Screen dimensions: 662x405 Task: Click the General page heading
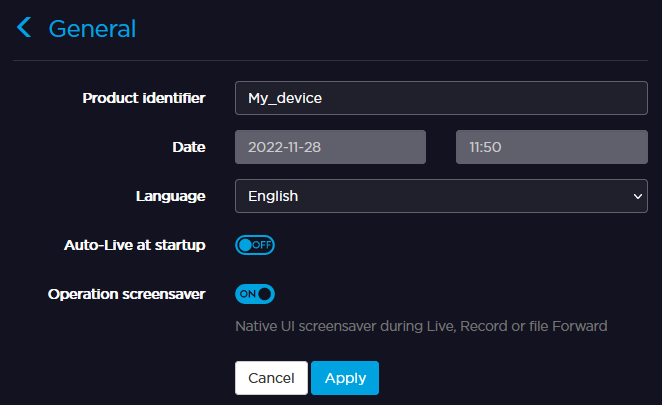tap(92, 28)
